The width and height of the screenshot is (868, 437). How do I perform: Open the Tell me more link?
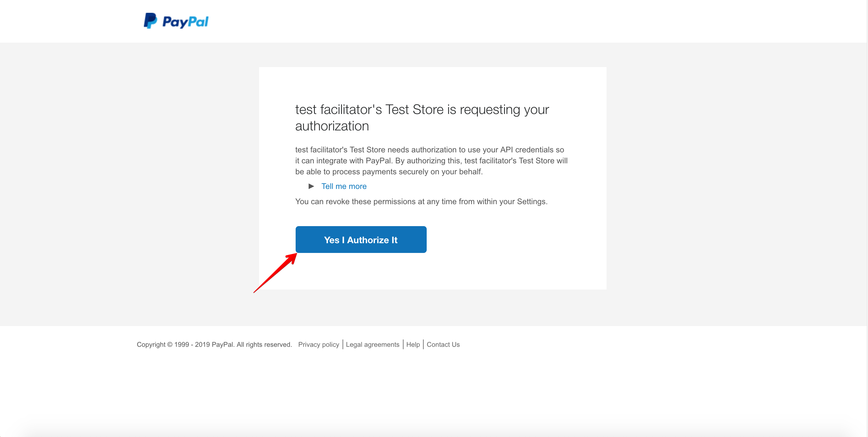[x=344, y=186]
